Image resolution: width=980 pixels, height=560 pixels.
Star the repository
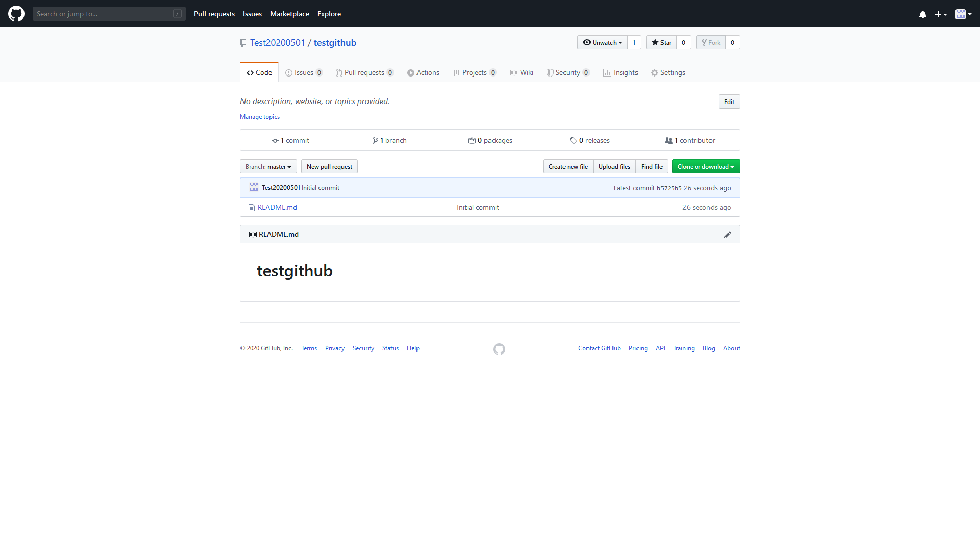coord(661,42)
